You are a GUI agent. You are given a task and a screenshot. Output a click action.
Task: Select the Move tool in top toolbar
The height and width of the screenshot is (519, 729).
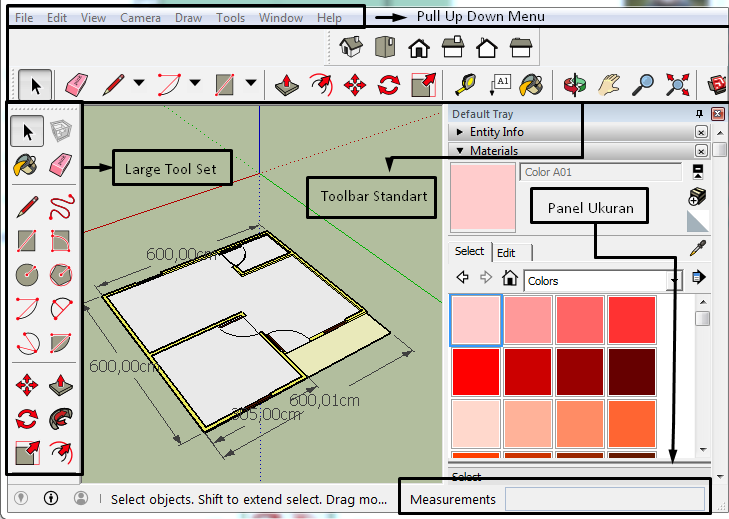pos(355,85)
